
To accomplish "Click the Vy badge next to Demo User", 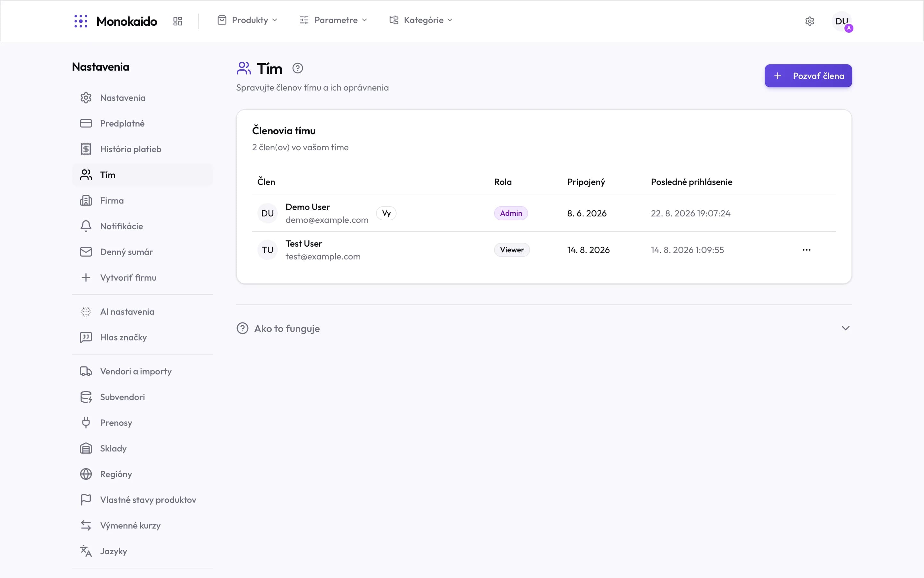I will pyautogui.click(x=386, y=213).
